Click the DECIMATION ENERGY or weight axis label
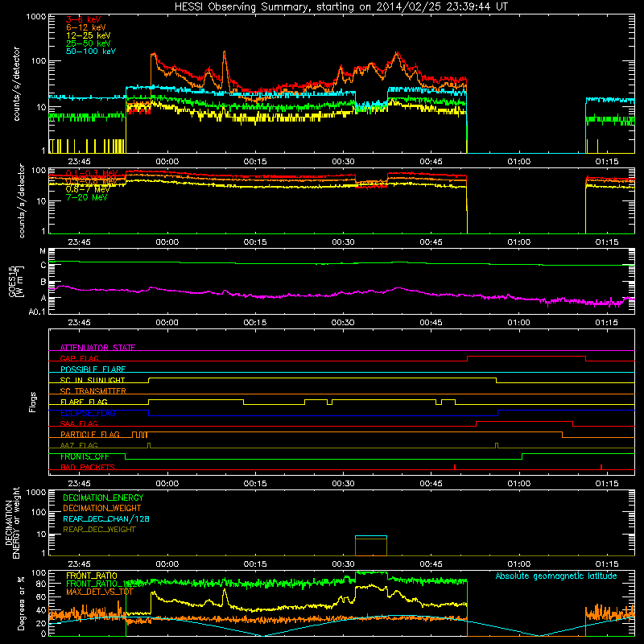The image size is (644, 644). click(13, 522)
